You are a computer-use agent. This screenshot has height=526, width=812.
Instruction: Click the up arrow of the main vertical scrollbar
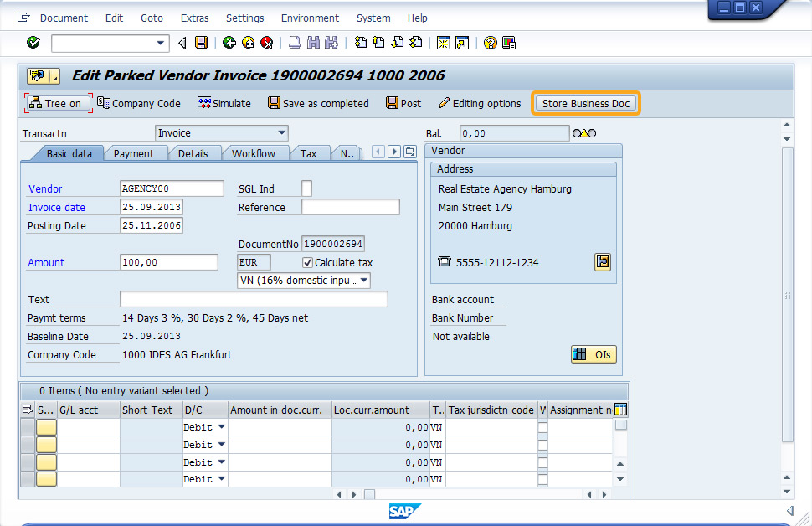pyautogui.click(x=787, y=125)
